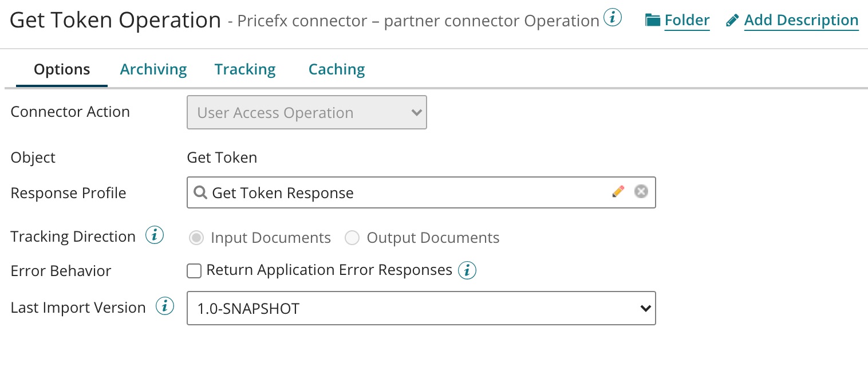The width and height of the screenshot is (868, 378).
Task: Click the info icon beside Tracking Direction
Action: pyautogui.click(x=153, y=235)
